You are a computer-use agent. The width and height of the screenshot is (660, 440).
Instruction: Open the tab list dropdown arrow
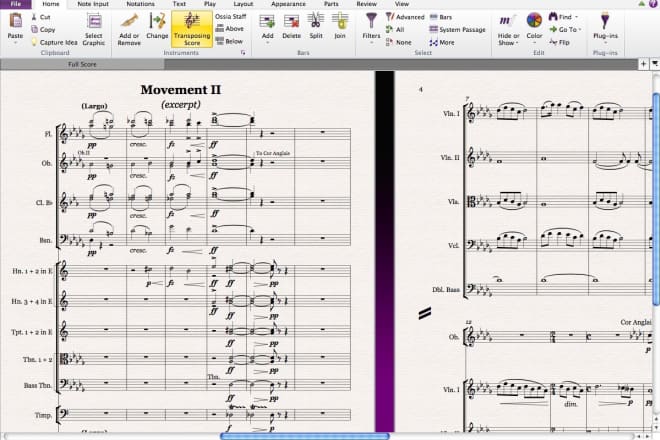[x=655, y=64]
